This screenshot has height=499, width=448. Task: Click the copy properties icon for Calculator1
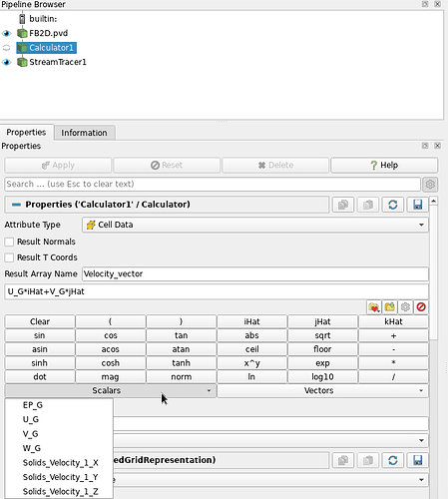point(343,205)
